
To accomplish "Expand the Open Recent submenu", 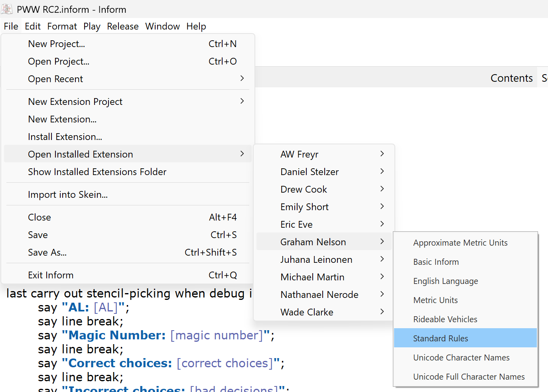I will [128, 79].
